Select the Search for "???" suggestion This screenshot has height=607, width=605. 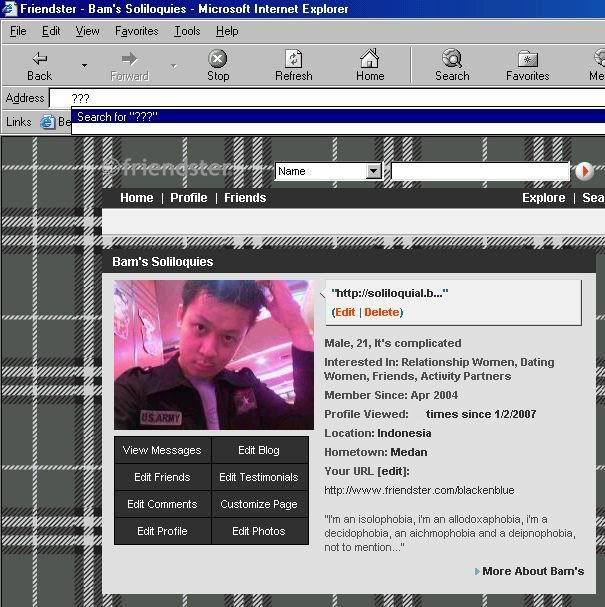click(x=338, y=117)
